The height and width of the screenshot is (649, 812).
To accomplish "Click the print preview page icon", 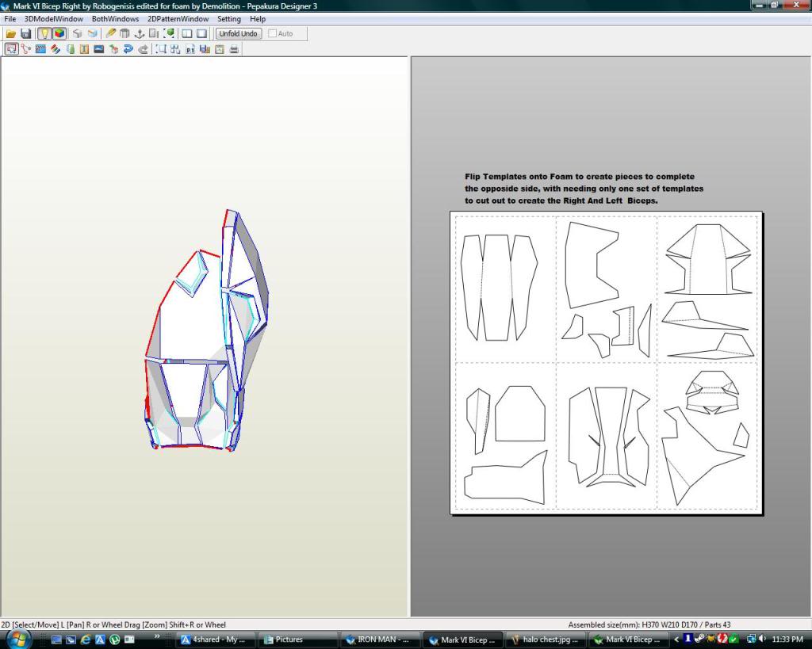I will [220, 49].
